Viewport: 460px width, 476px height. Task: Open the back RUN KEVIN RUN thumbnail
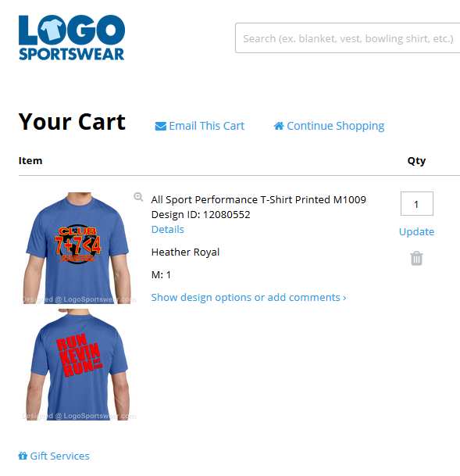point(78,364)
